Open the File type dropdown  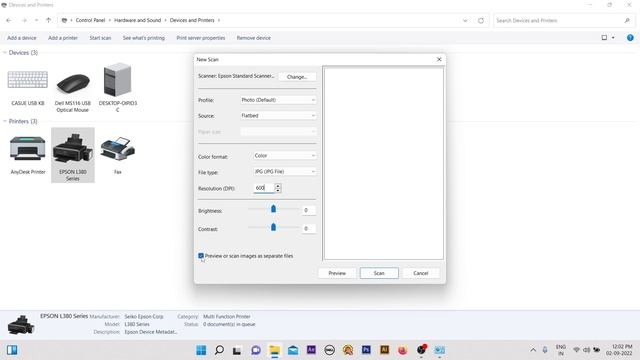coord(284,172)
